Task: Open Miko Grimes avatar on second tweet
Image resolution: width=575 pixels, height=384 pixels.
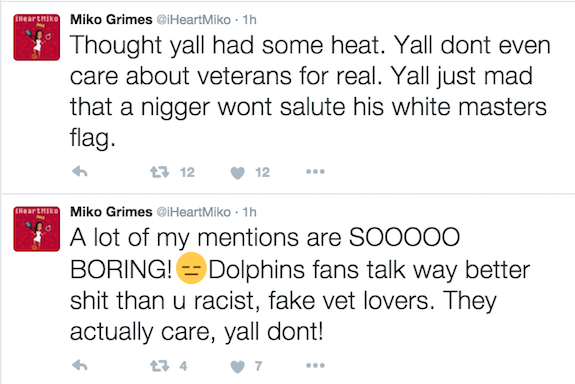Action: pyautogui.click(x=37, y=229)
